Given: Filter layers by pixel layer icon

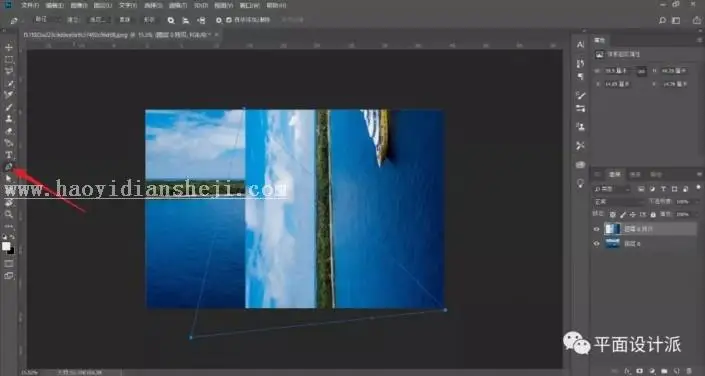Looking at the screenshot, I should tap(641, 189).
